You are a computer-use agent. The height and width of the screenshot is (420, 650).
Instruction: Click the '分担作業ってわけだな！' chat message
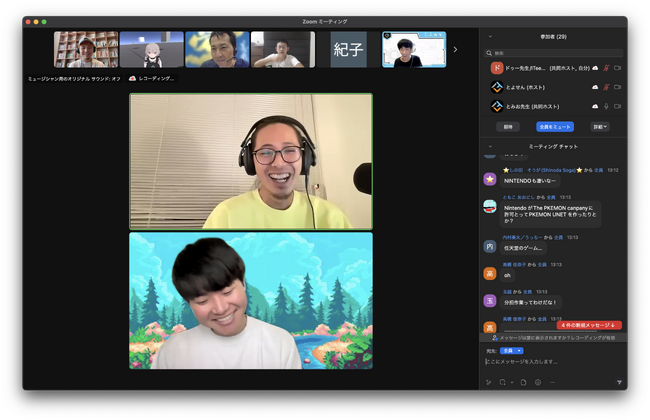(x=531, y=302)
